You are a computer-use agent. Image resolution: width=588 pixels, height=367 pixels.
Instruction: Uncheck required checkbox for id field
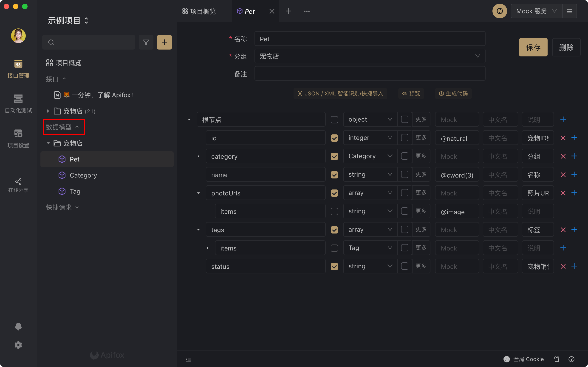coord(334,138)
